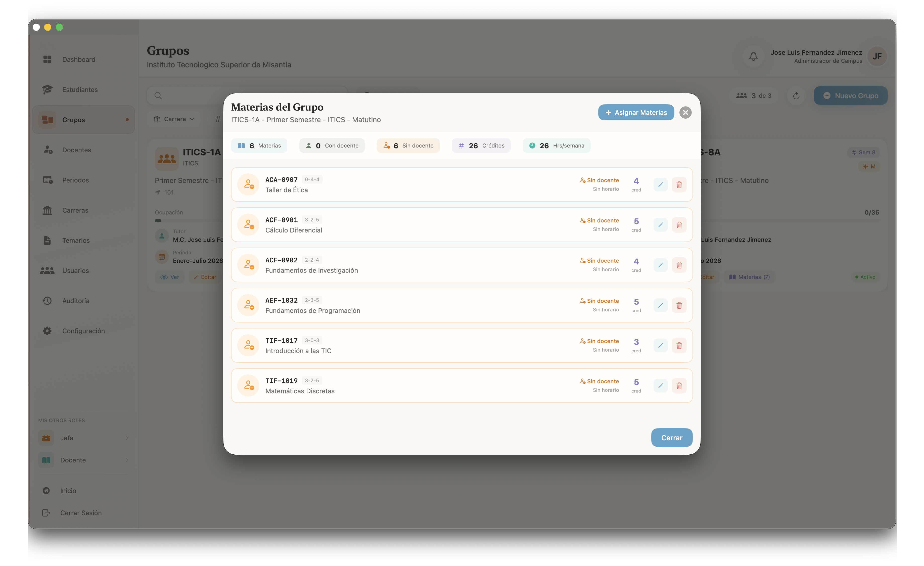Click the JF user avatar
Viewport: 924px width, 566px height.
tap(877, 57)
